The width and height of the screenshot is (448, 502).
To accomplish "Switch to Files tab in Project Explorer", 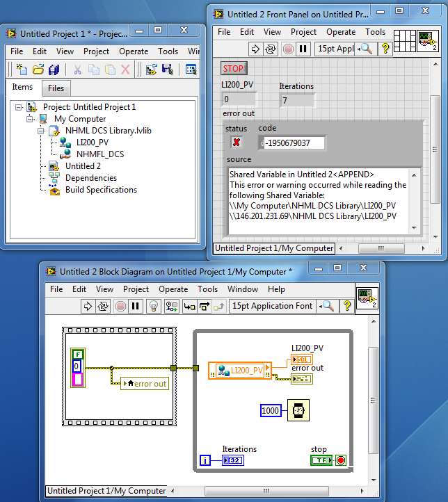I will 56,88.
